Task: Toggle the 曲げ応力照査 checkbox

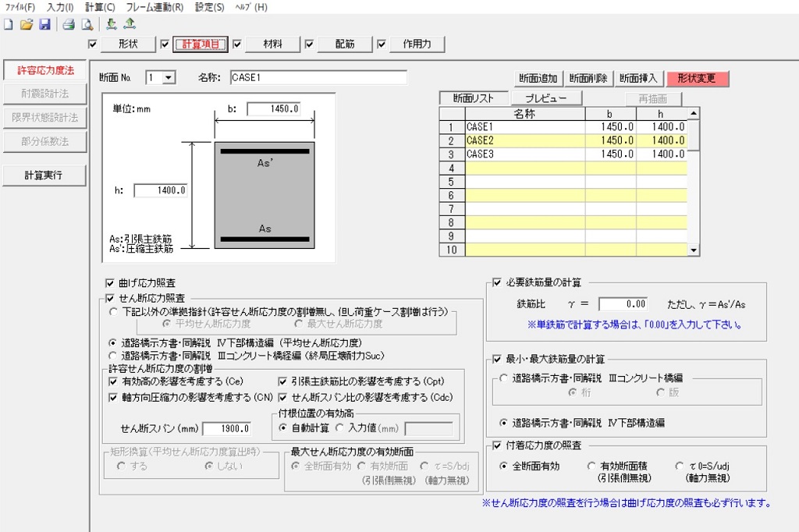Action: tap(109, 283)
